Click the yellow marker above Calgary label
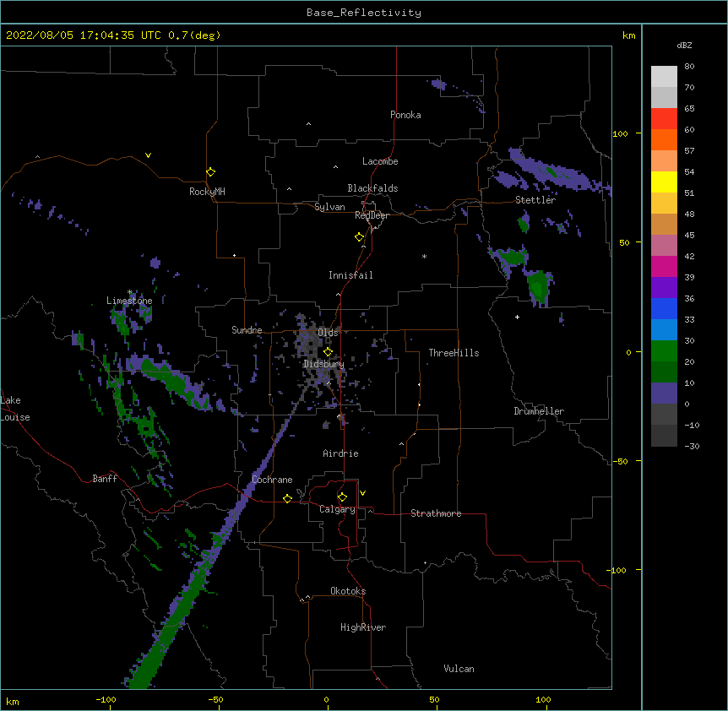The height and width of the screenshot is (711, 728). tap(342, 497)
